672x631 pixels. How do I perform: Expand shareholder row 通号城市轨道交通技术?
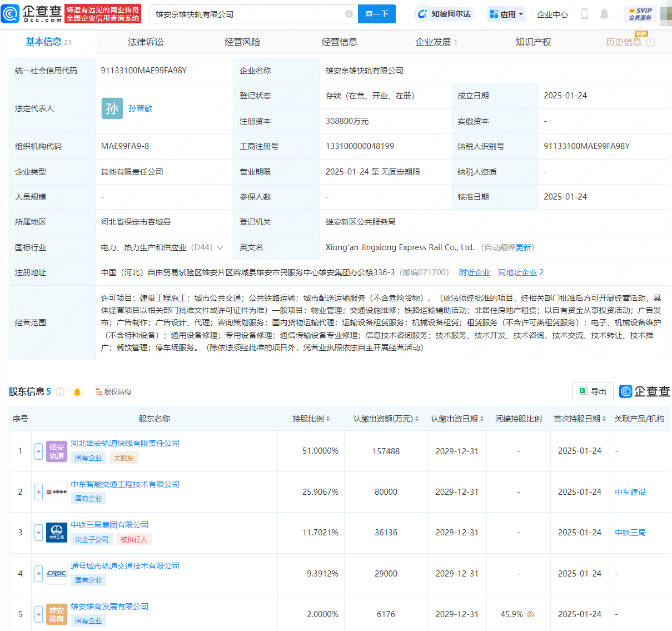38,574
